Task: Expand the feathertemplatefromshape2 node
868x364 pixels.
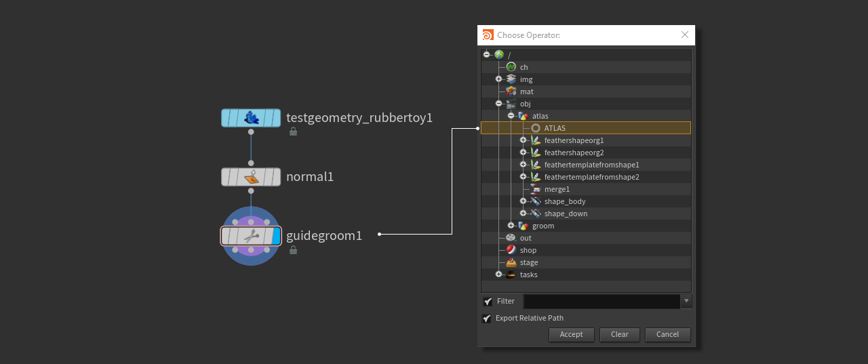Action: click(x=524, y=177)
